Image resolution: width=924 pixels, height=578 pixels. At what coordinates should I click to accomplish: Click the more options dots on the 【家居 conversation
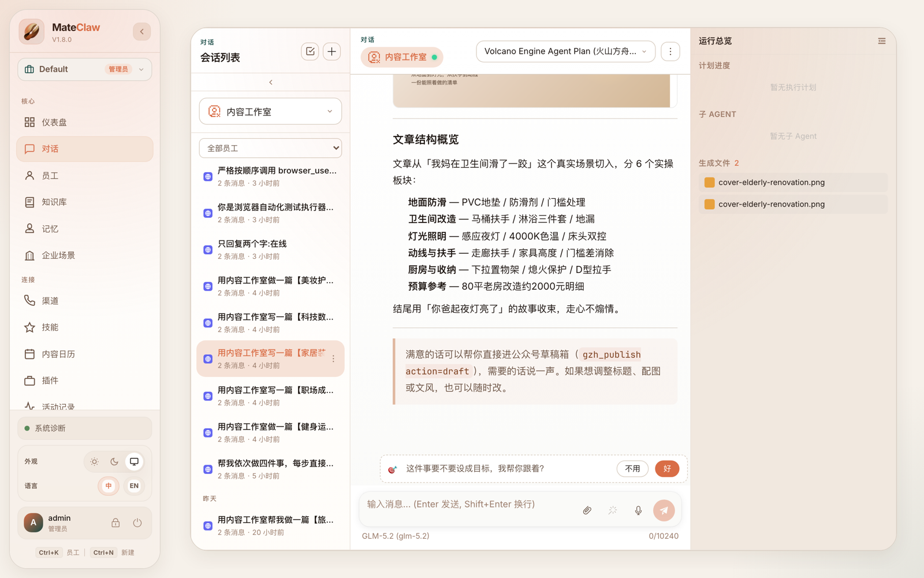[x=333, y=359]
